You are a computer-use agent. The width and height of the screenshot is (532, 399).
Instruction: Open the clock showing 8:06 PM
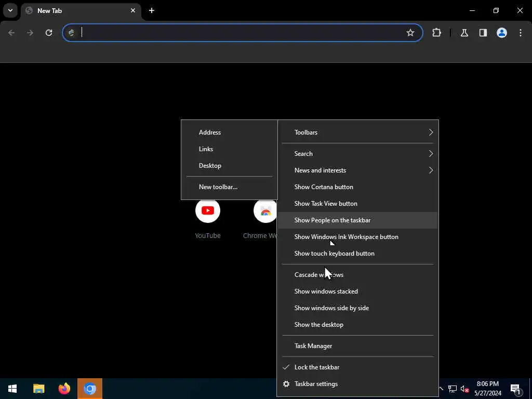[488, 389]
